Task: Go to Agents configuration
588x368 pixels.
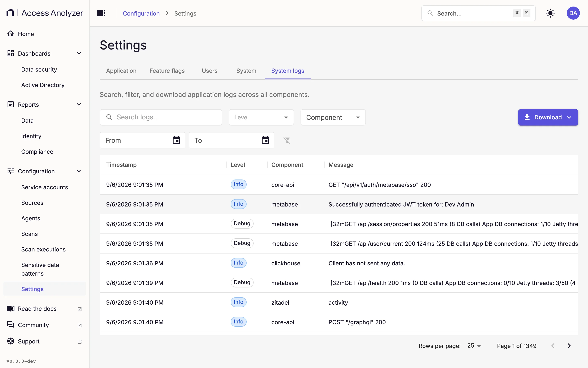Action: [31, 218]
